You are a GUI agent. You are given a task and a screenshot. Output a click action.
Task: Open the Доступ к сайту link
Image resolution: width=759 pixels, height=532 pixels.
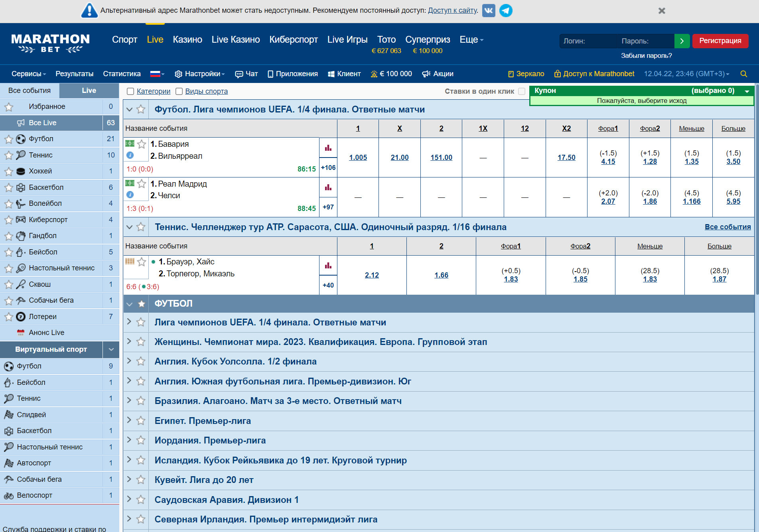[452, 10]
